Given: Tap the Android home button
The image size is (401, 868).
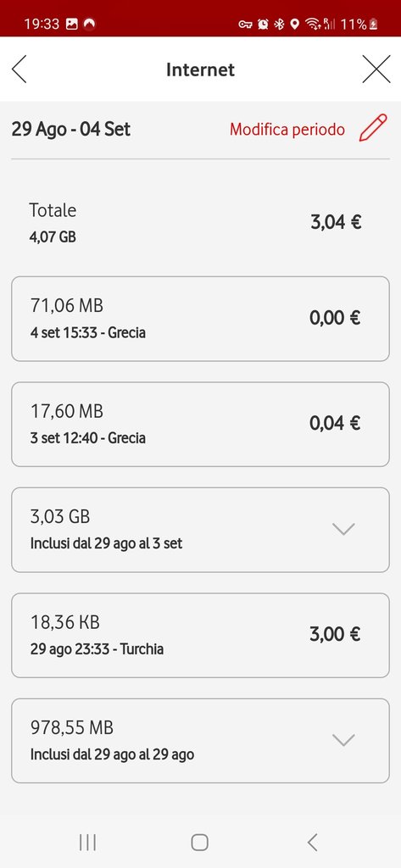Looking at the screenshot, I should [200, 843].
